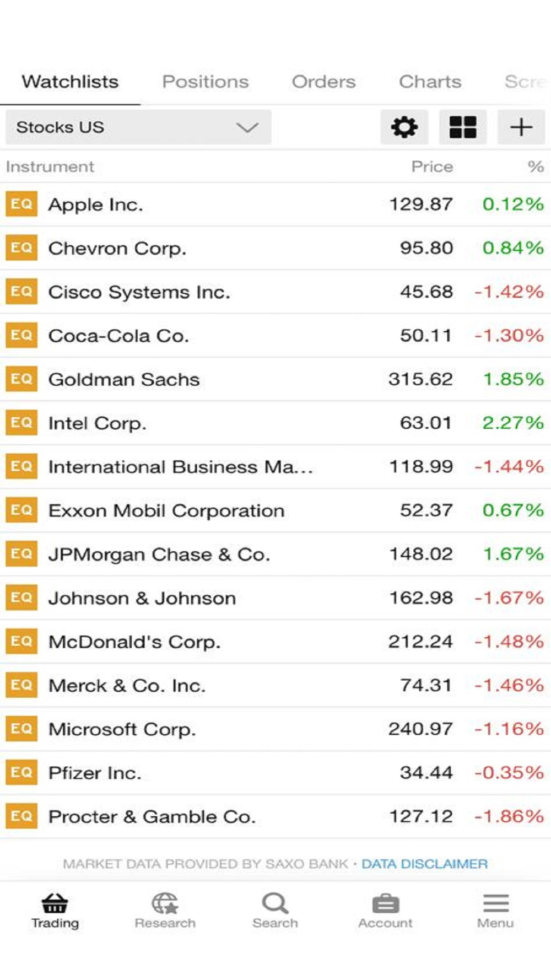551x980 pixels.
Task: Select the Goldman Sachs row
Action: click(275, 379)
